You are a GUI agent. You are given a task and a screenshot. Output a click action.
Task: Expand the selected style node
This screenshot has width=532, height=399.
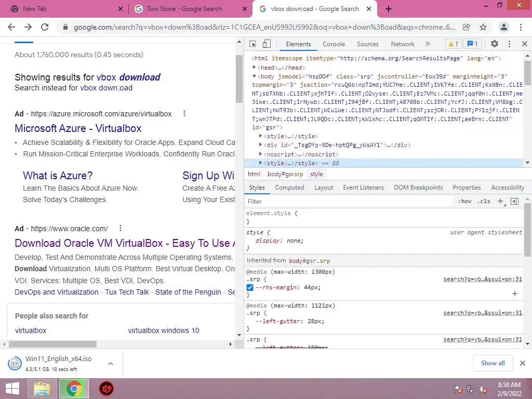(x=260, y=163)
